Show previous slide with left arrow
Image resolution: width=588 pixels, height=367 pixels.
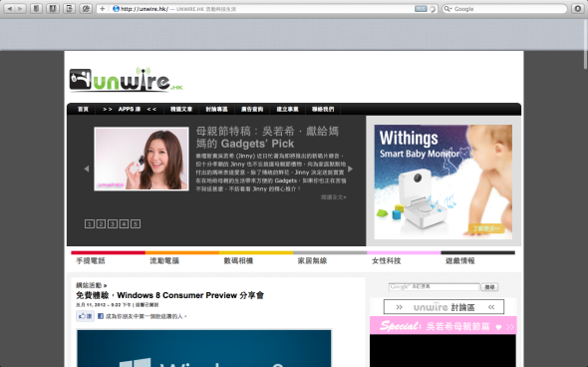[x=87, y=169]
